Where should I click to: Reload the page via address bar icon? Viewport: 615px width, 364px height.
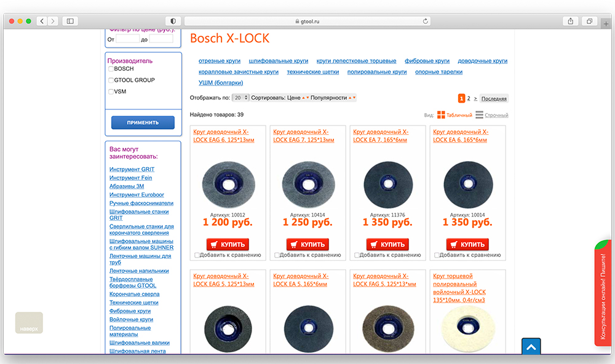pyautogui.click(x=425, y=21)
